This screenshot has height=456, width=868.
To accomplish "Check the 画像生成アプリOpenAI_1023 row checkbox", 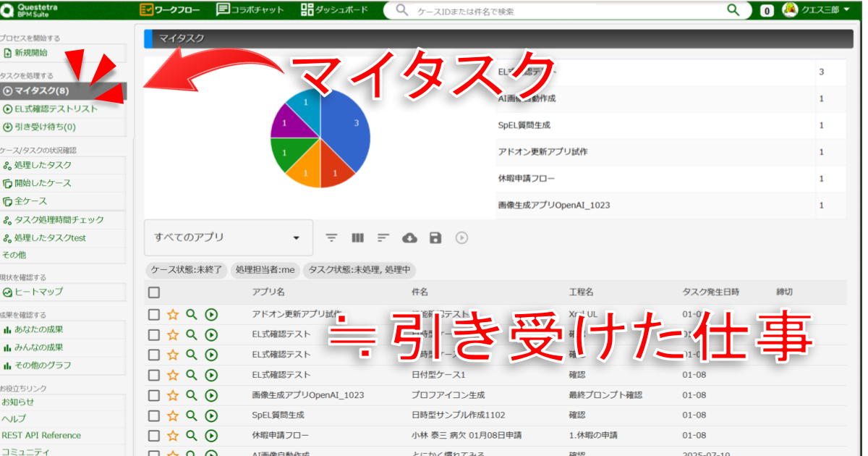I will [153, 395].
